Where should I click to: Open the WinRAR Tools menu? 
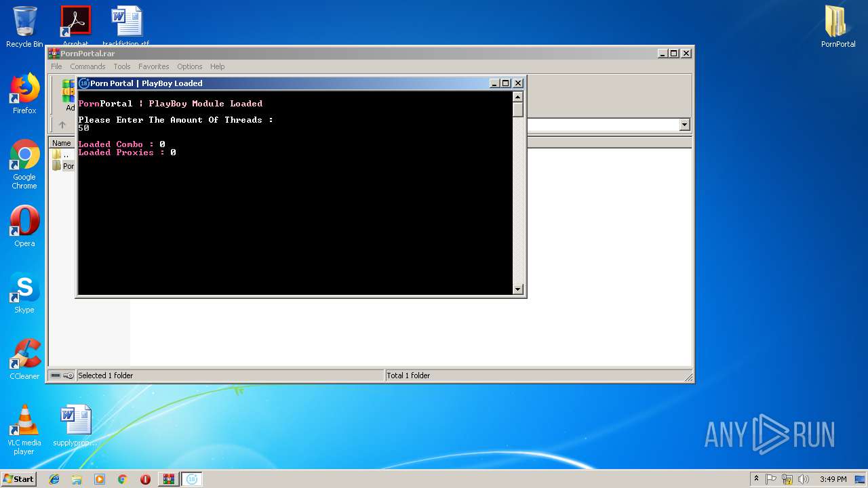[x=122, y=66]
